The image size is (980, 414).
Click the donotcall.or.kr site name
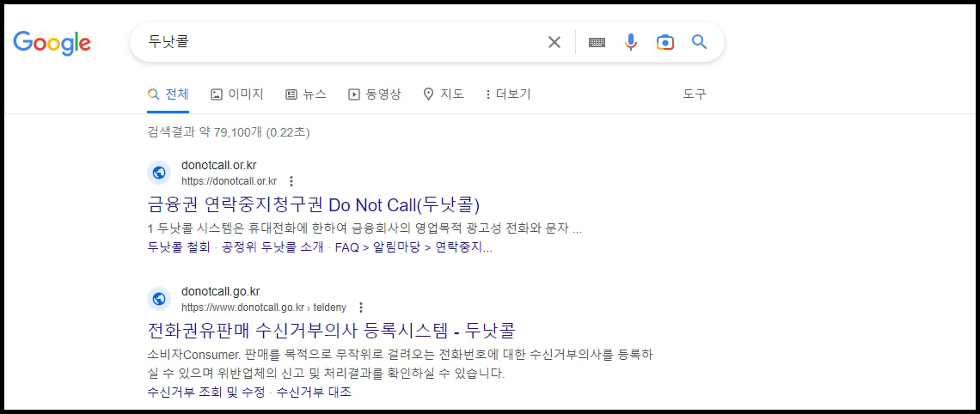click(x=218, y=166)
